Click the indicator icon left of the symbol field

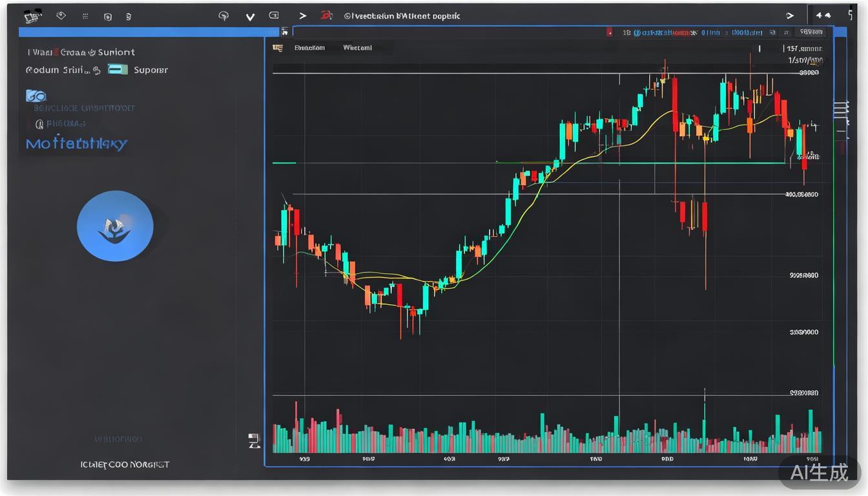pyautogui.click(x=284, y=31)
